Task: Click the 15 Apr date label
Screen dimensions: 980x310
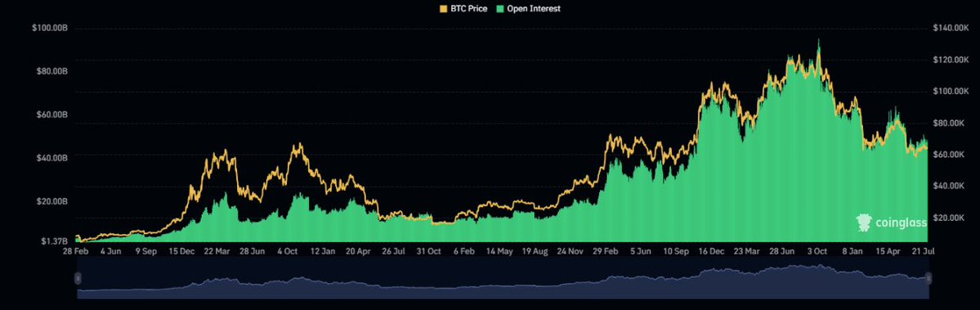Action: (888, 251)
